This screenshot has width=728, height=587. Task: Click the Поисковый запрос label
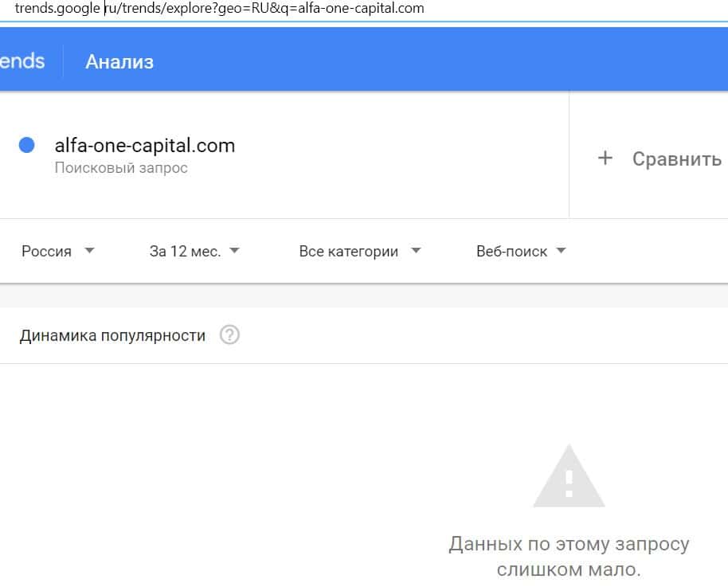tap(121, 168)
